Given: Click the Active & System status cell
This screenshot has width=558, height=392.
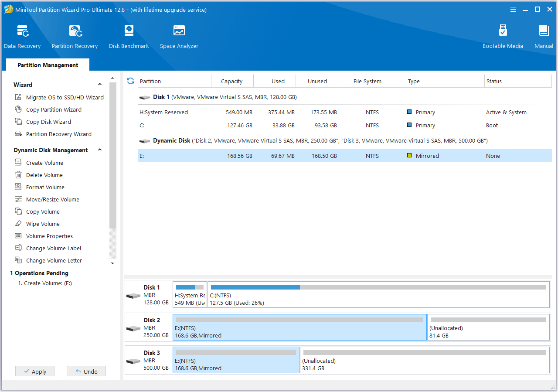Looking at the screenshot, I should (506, 112).
